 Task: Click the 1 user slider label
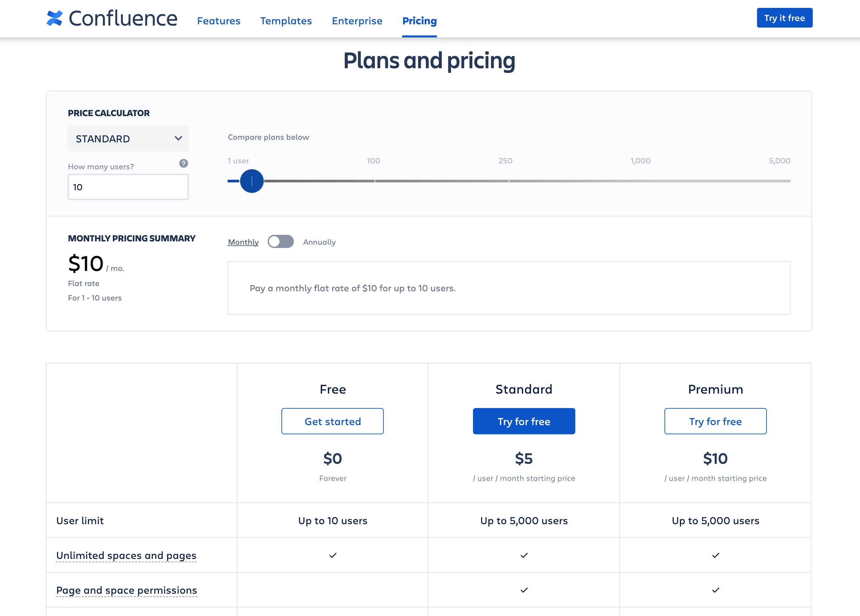pos(238,161)
